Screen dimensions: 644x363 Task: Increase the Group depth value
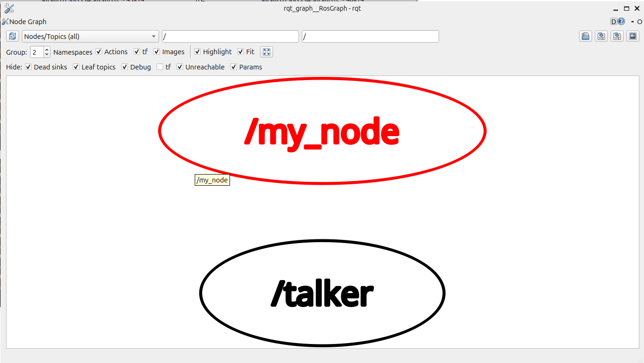[47, 49]
